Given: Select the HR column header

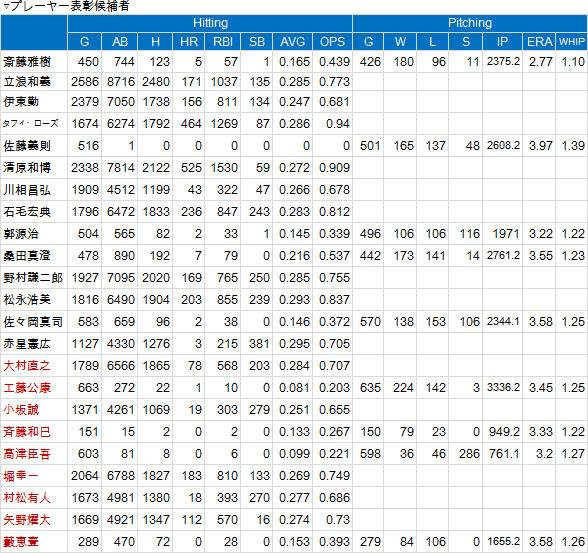Looking at the screenshot, I should pyautogui.click(x=189, y=42).
